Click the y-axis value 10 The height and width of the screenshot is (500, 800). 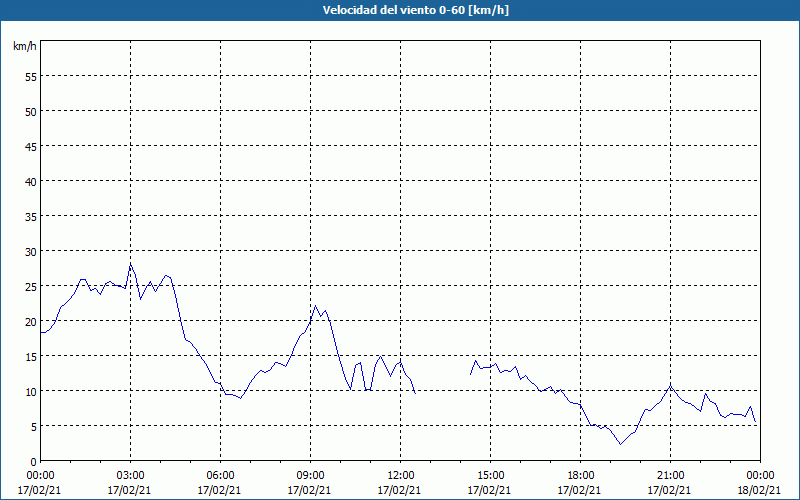(31, 391)
